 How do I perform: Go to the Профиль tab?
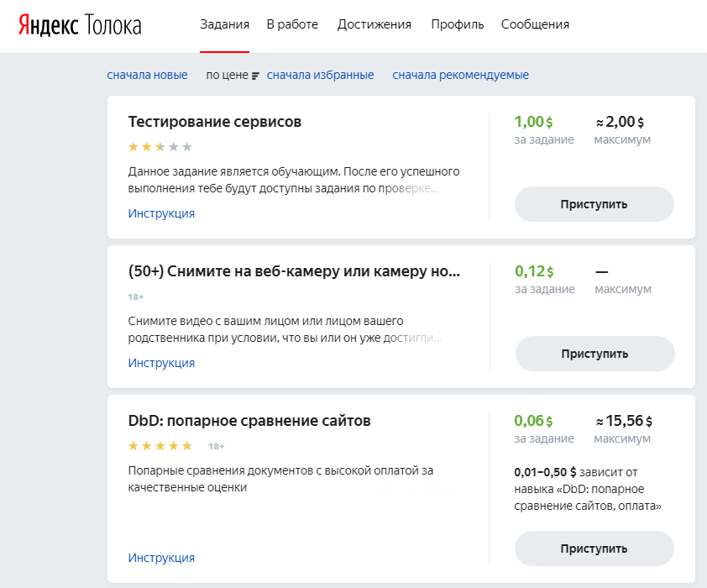tap(458, 24)
